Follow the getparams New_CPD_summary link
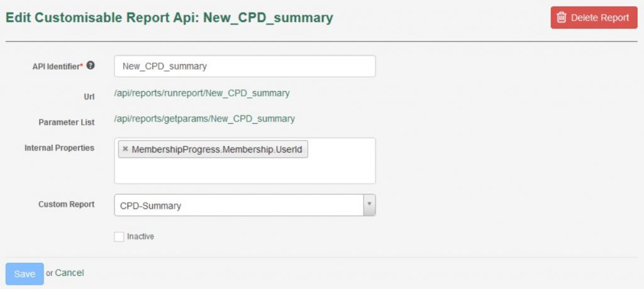 pyautogui.click(x=204, y=118)
